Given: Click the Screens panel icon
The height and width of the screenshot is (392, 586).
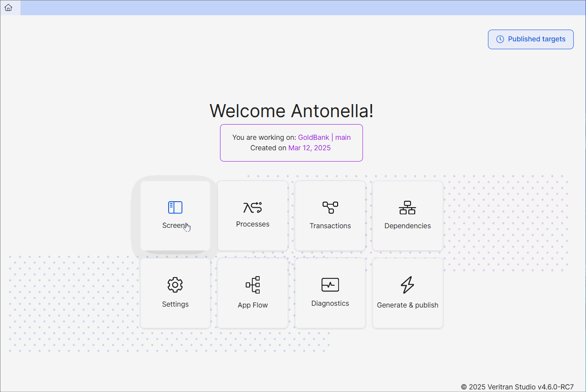Looking at the screenshot, I should pos(175,207).
